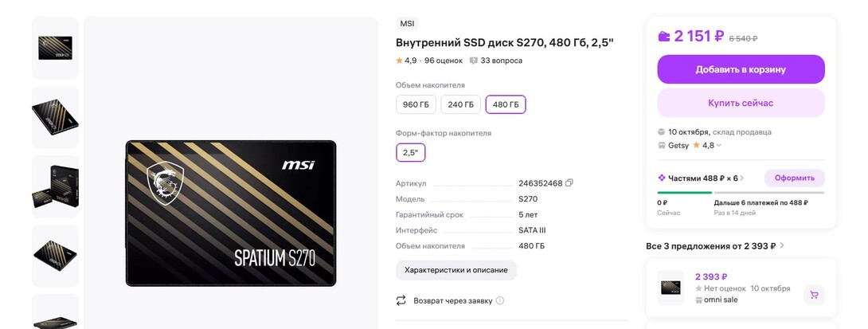Expand 'Все 3 предложения' offers list

pos(782,246)
